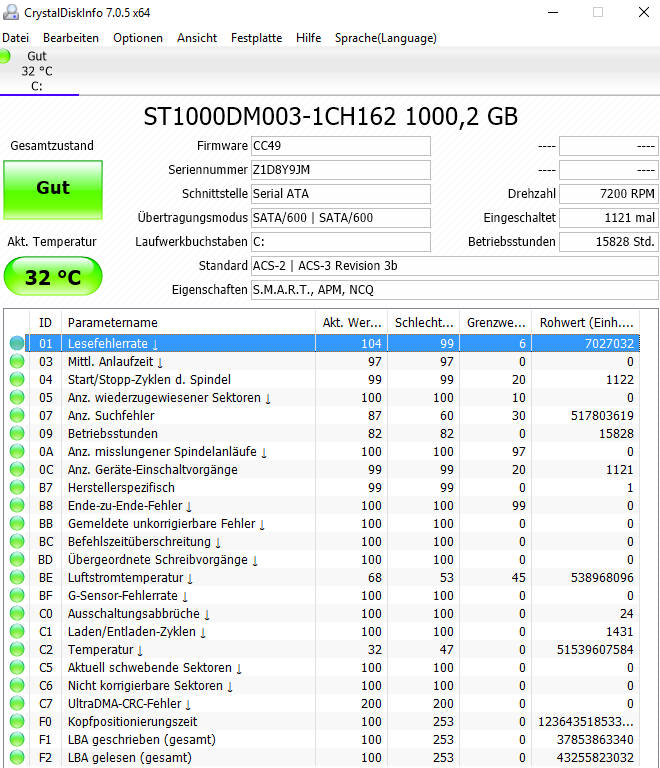Click status icon of Laden/Entladen-Zyklen row
Viewport: 660px width, 768px height.
pos(17,631)
